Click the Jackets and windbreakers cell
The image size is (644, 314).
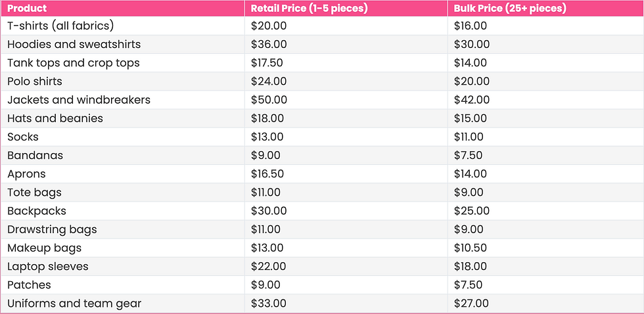pos(79,100)
